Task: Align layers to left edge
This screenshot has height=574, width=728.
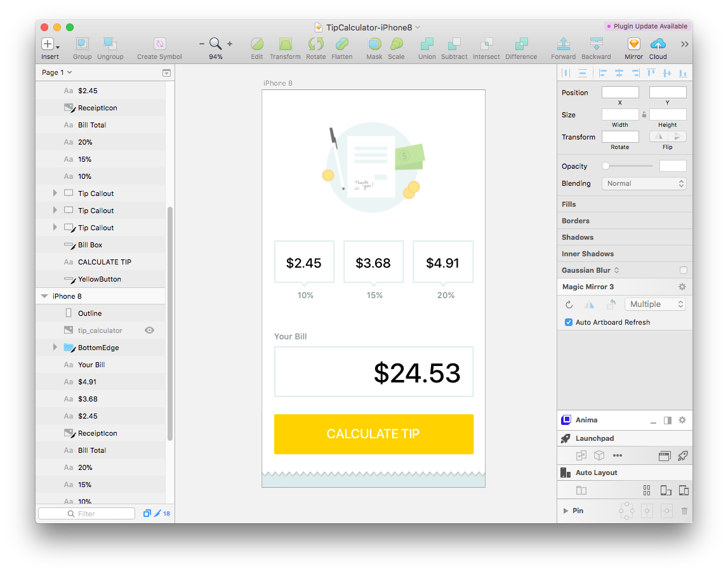Action: (602, 73)
